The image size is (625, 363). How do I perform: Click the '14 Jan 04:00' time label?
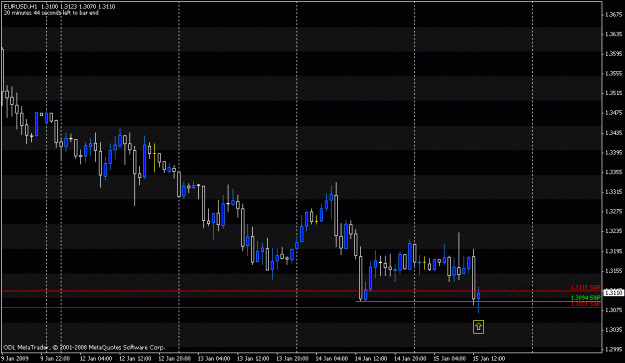tap(332, 359)
